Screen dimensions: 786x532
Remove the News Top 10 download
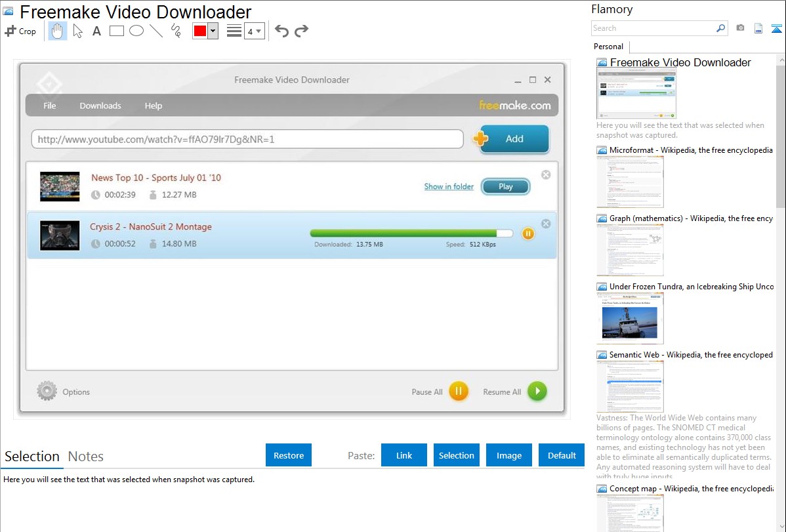coord(546,174)
